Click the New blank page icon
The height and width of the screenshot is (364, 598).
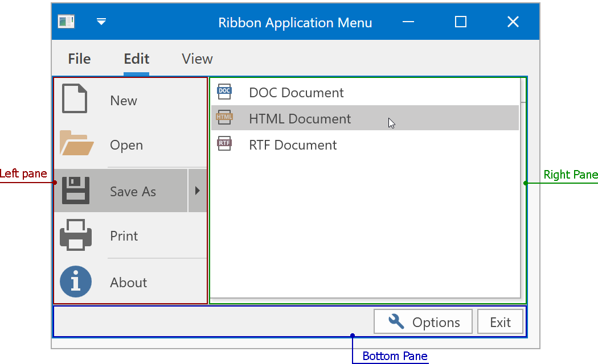(75, 99)
